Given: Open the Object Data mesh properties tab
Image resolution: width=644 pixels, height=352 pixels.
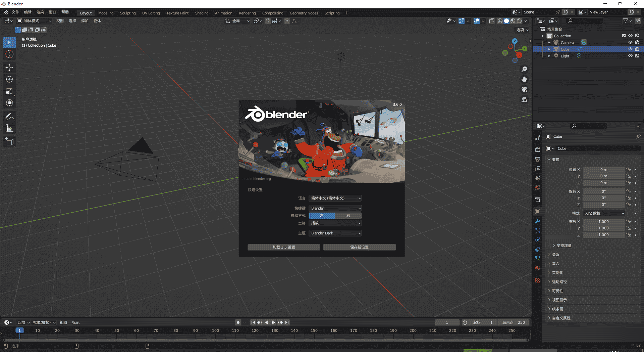Looking at the screenshot, I should pos(538,259).
